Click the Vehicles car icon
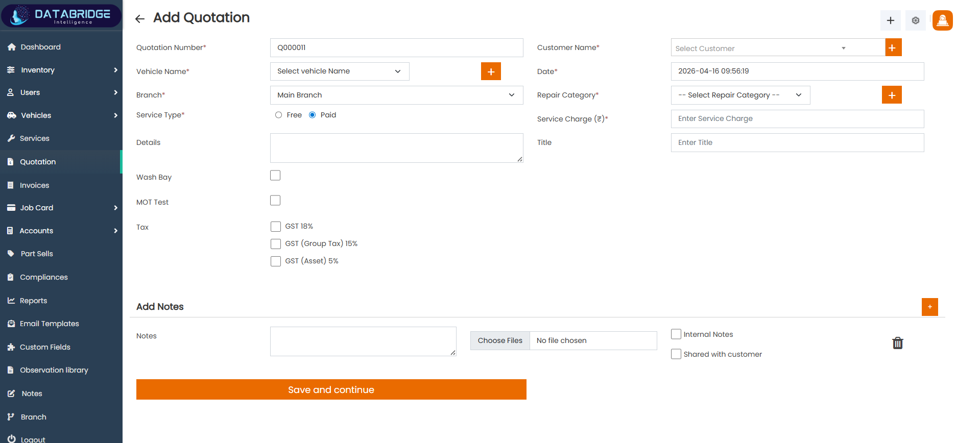This screenshot has width=980, height=443. point(11,115)
